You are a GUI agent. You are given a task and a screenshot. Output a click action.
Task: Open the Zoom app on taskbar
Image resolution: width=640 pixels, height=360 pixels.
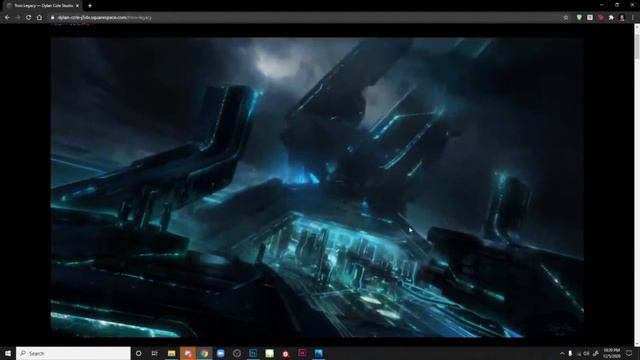tap(220, 353)
